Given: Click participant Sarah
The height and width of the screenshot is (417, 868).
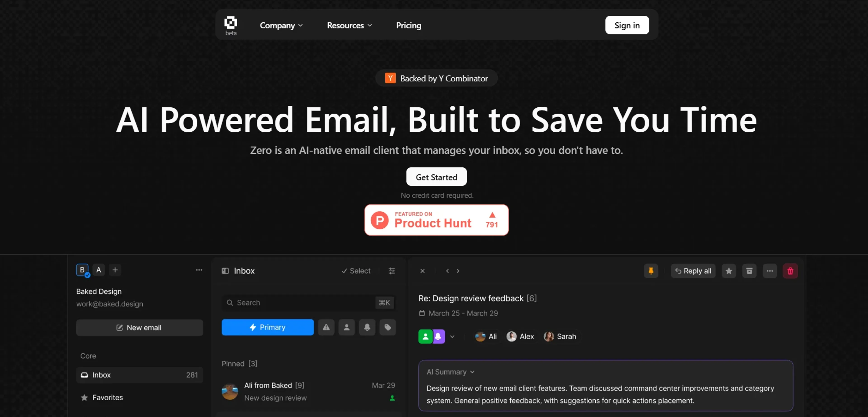Looking at the screenshot, I should pyautogui.click(x=560, y=336).
